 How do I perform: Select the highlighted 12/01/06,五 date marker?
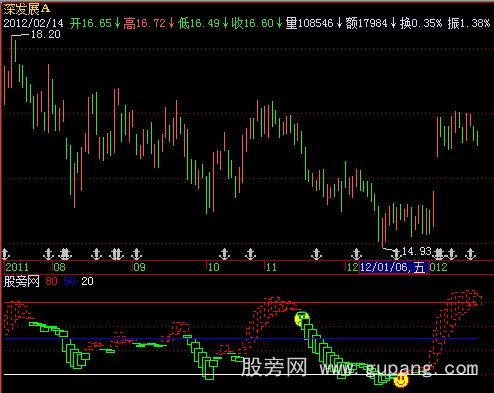(394, 267)
